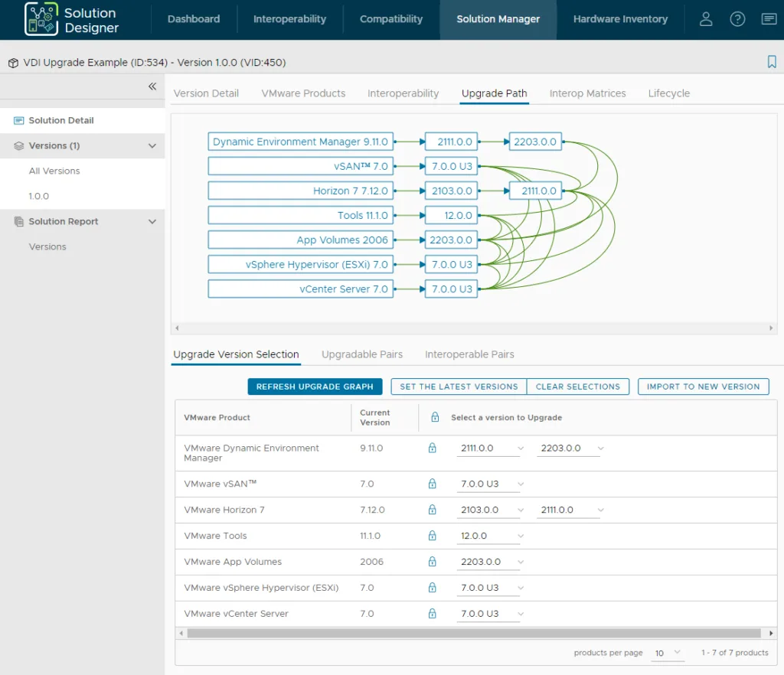
Task: Click the Solution Detail sidebar icon
Action: [x=19, y=120]
